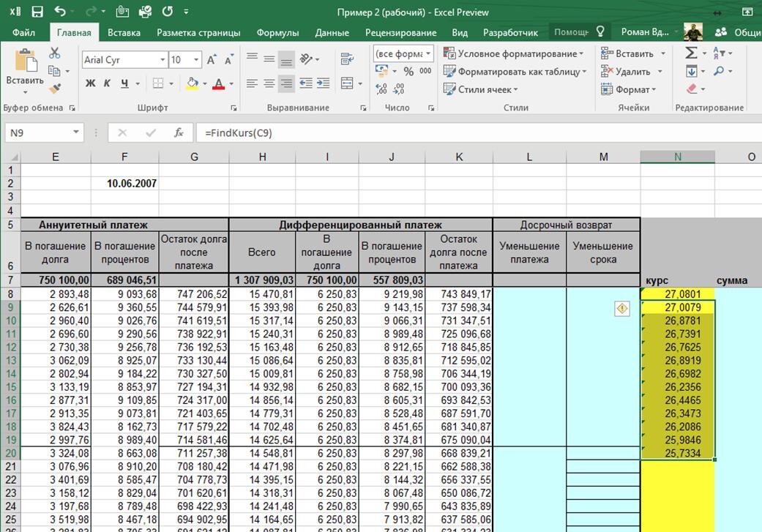Click the Paste clipboard icon

point(25,61)
